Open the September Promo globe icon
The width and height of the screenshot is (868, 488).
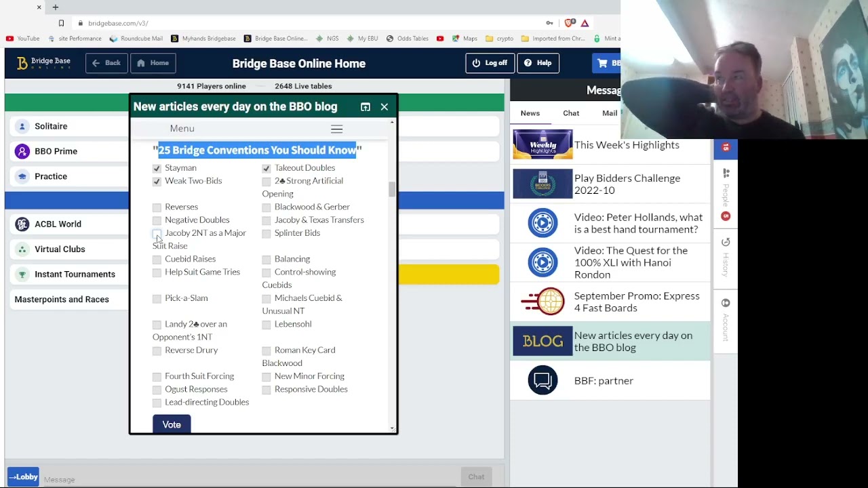[542, 302]
